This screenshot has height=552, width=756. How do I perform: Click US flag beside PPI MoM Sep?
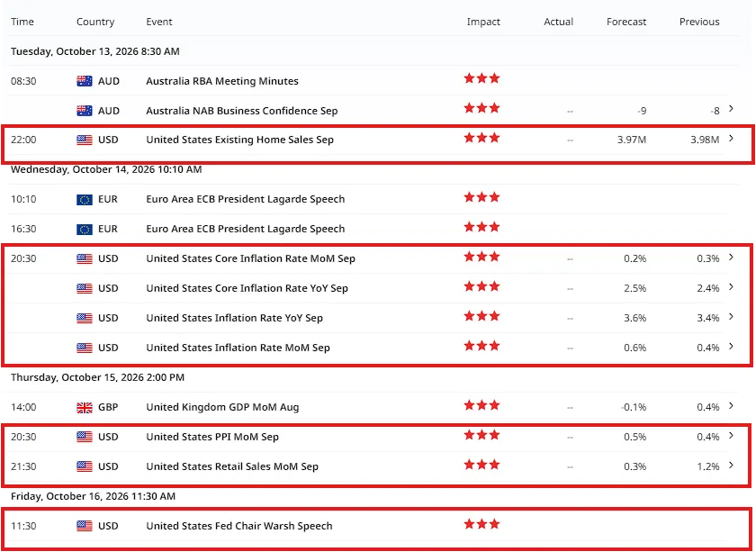tap(85, 437)
